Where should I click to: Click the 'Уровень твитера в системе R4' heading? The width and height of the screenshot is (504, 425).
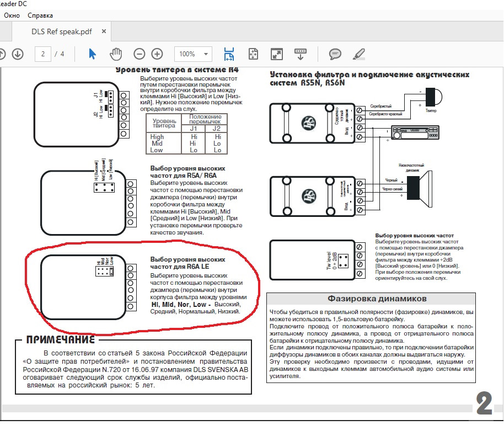coord(177,70)
